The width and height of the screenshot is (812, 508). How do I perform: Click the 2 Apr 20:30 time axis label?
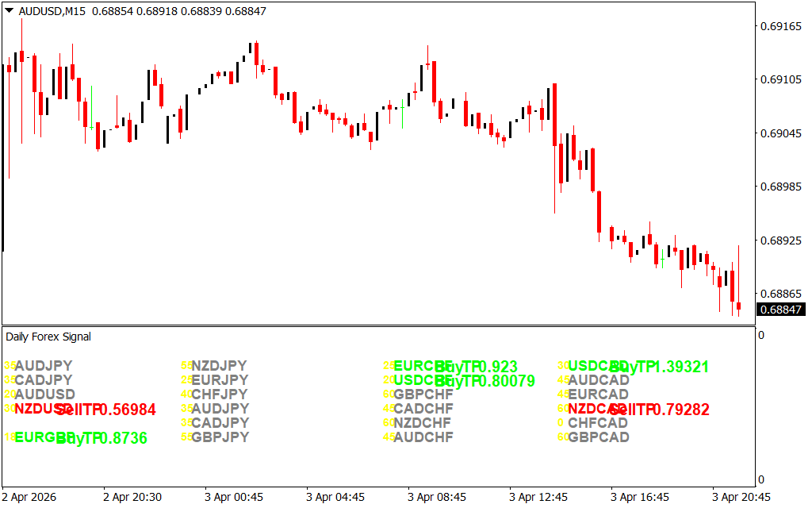(x=132, y=497)
